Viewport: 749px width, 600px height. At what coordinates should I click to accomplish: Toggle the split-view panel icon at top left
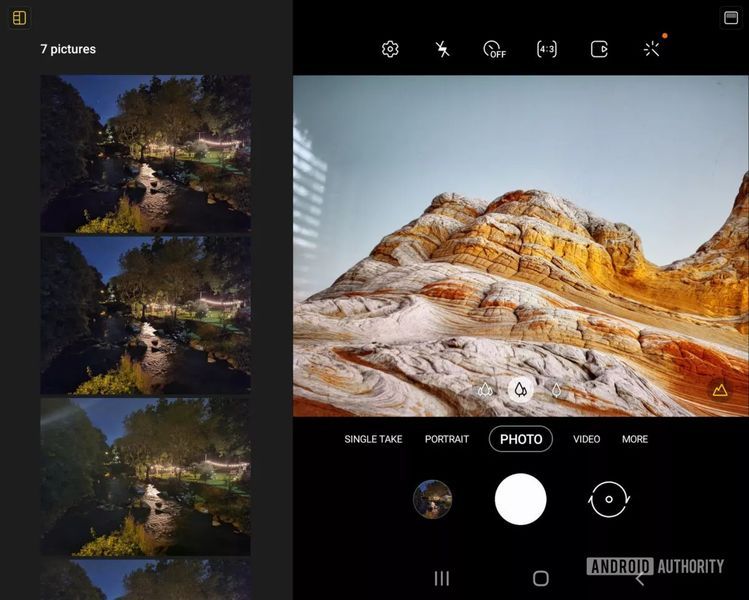pos(20,18)
